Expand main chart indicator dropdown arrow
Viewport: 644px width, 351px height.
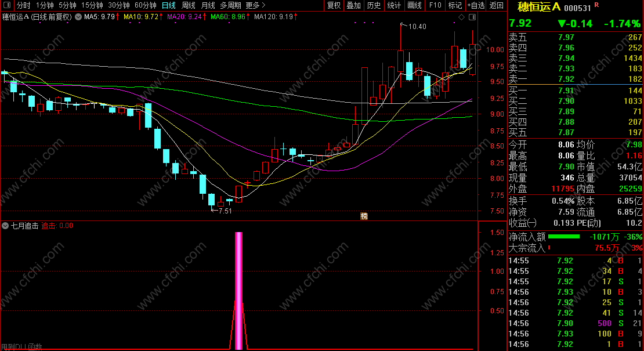click(x=78, y=17)
